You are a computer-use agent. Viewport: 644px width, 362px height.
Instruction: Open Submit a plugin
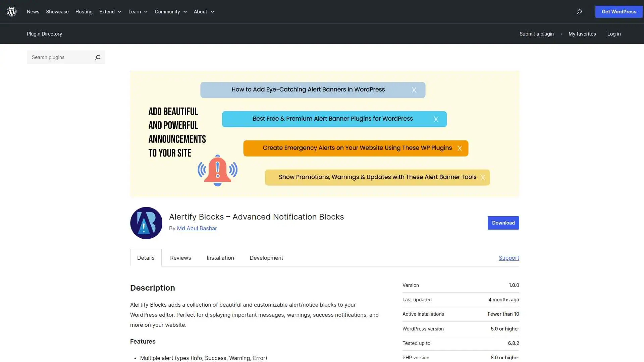click(x=536, y=34)
